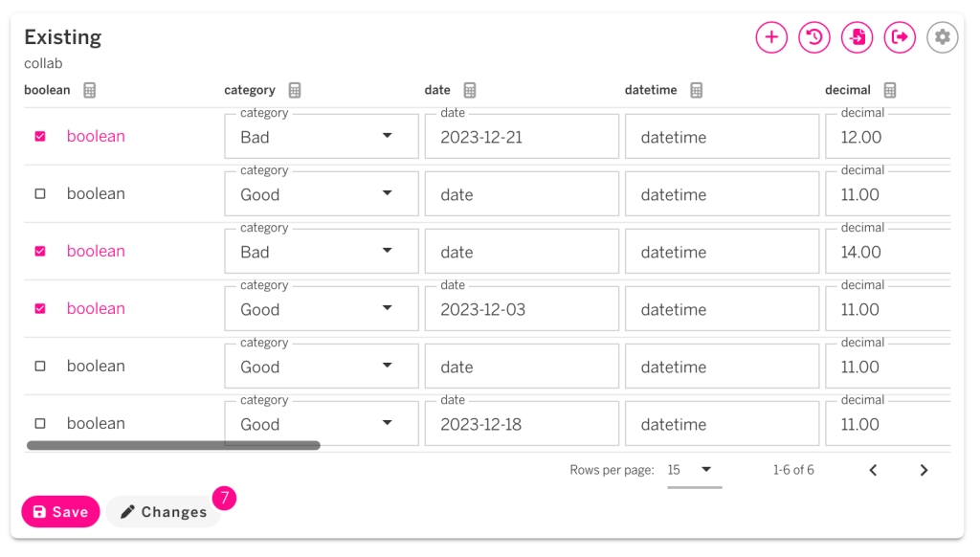Click the date column header
The width and height of the screenshot is (980, 557).
437,90
